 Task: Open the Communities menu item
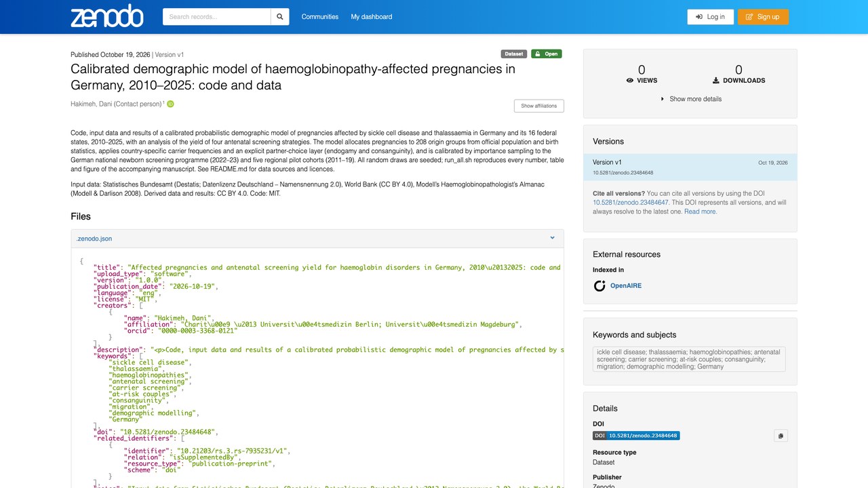coord(320,17)
